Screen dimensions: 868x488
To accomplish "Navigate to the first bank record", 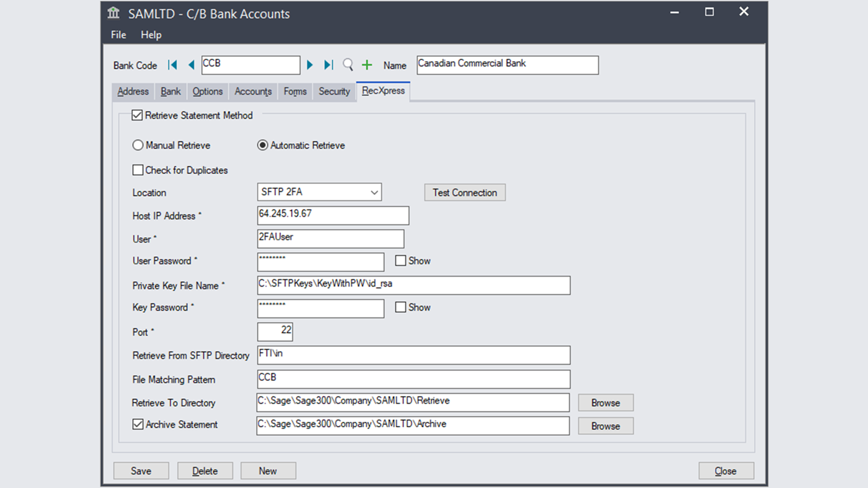I will [x=172, y=65].
